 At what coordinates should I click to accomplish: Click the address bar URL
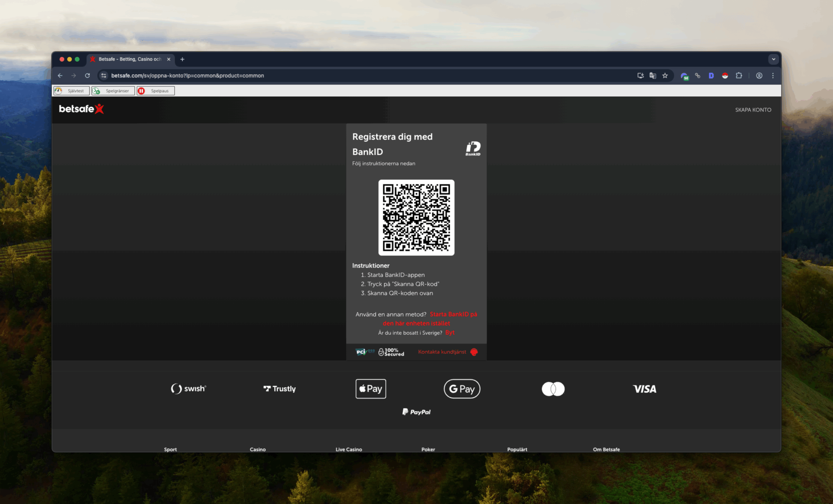pyautogui.click(x=188, y=76)
